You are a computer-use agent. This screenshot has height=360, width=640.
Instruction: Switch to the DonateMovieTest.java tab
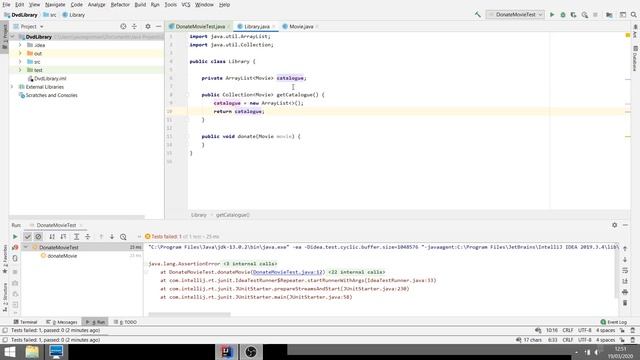pos(200,27)
